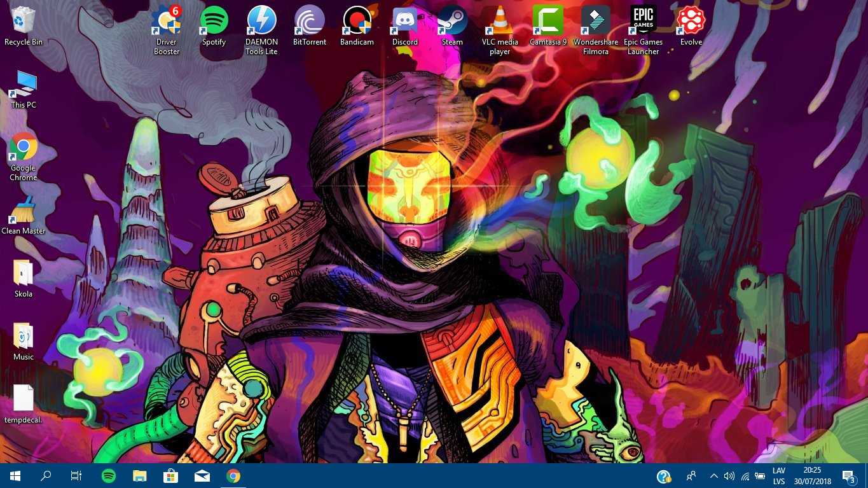Select the DAEMON Tools Lite shortcut

tap(261, 31)
